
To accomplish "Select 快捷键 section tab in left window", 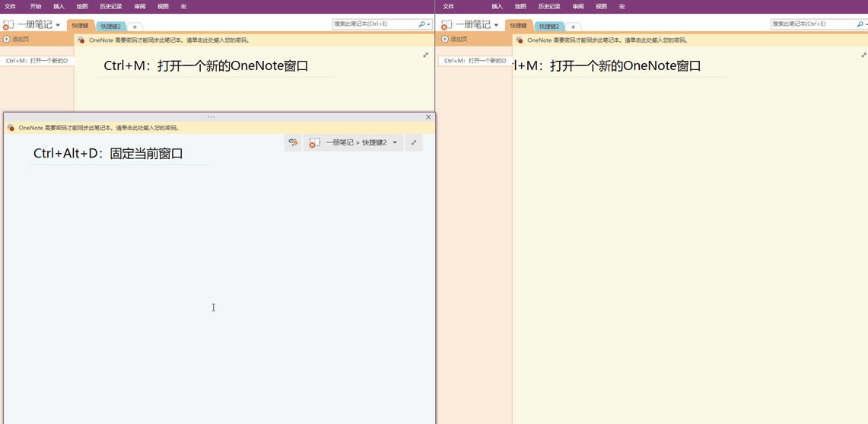I will click(x=81, y=25).
